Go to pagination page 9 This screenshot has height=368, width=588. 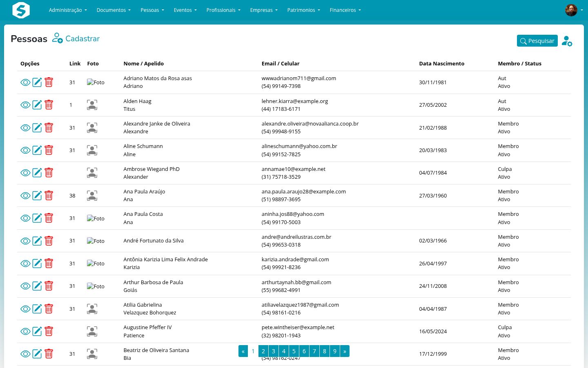click(x=335, y=351)
